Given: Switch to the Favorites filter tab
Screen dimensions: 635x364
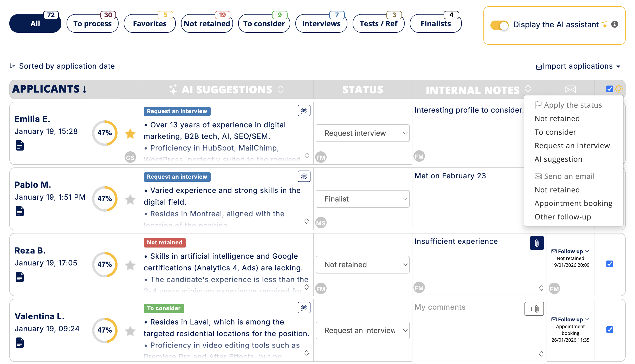Looking at the screenshot, I should click(x=149, y=23).
